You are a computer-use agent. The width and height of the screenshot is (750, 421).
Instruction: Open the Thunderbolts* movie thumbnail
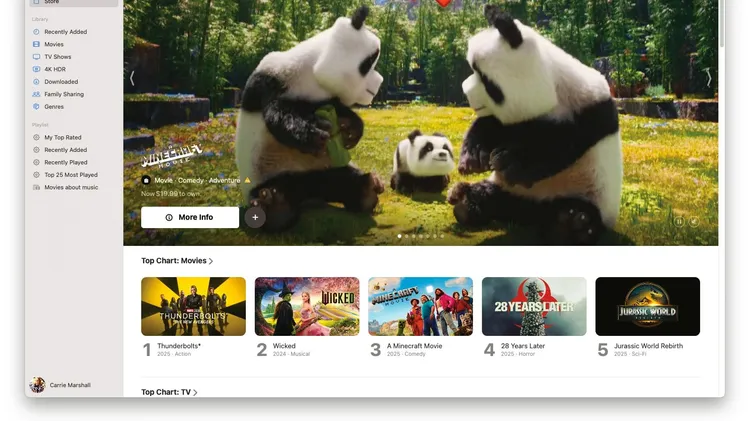(x=193, y=306)
